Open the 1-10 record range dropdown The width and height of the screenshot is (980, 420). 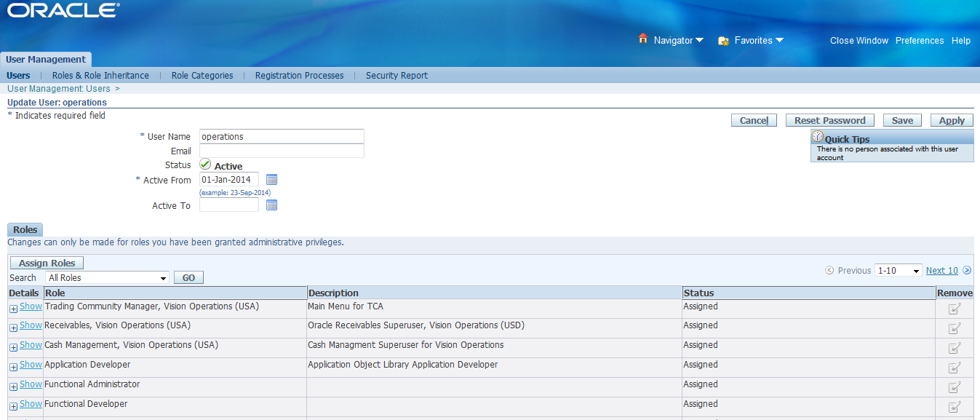[898, 270]
